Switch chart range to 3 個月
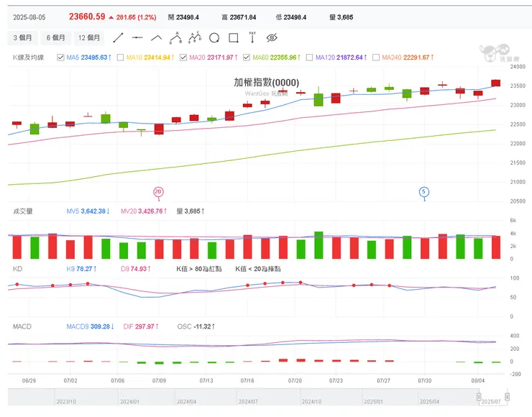The height and width of the screenshot is (417, 532). pyautogui.click(x=22, y=37)
